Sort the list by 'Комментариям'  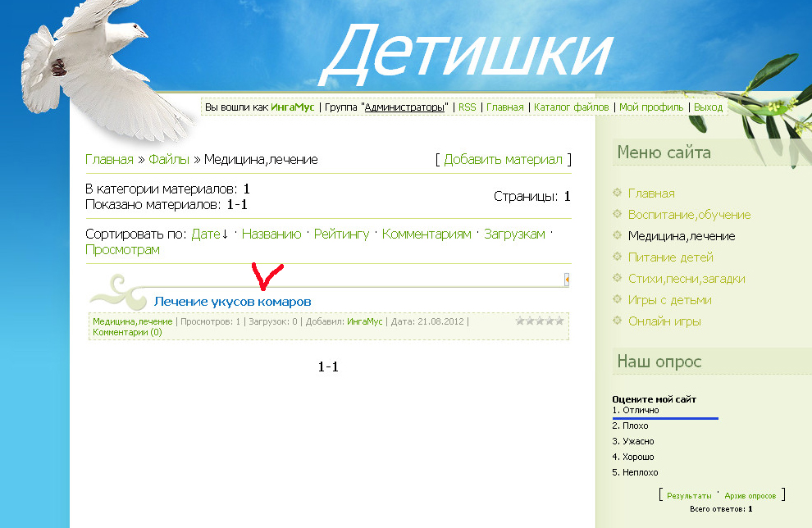point(427,234)
